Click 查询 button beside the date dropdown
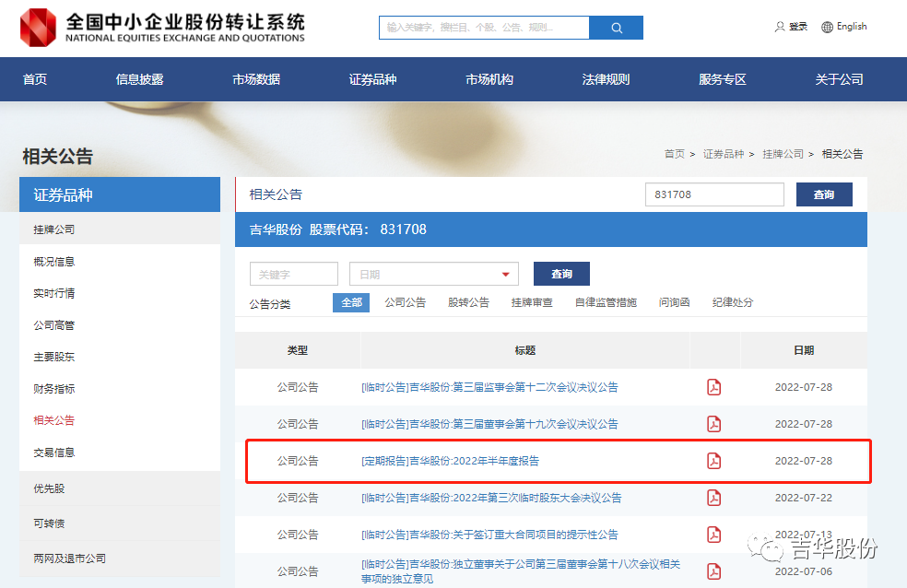The image size is (907, 588). click(x=561, y=274)
